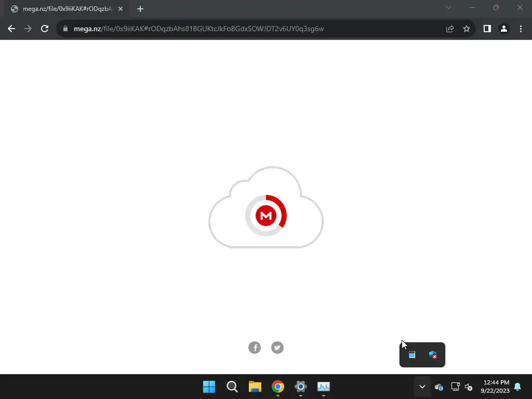Switch to Chrome in the taskbar
Image resolution: width=532 pixels, height=399 pixels.
(x=278, y=387)
